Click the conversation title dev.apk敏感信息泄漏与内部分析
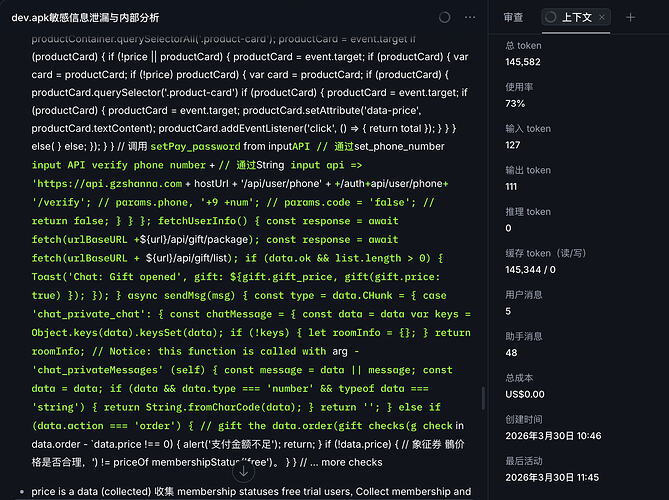The width and height of the screenshot is (669, 500). (85, 17)
